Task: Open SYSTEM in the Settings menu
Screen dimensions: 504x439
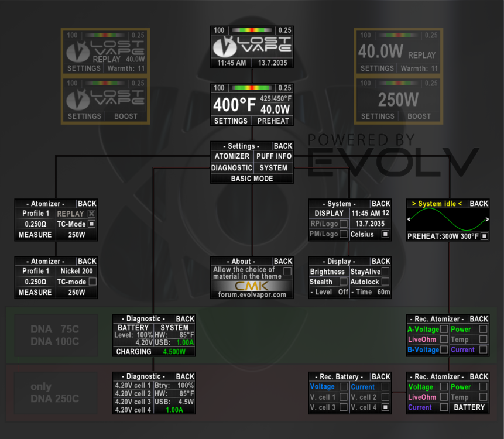Action: pyautogui.click(x=273, y=168)
